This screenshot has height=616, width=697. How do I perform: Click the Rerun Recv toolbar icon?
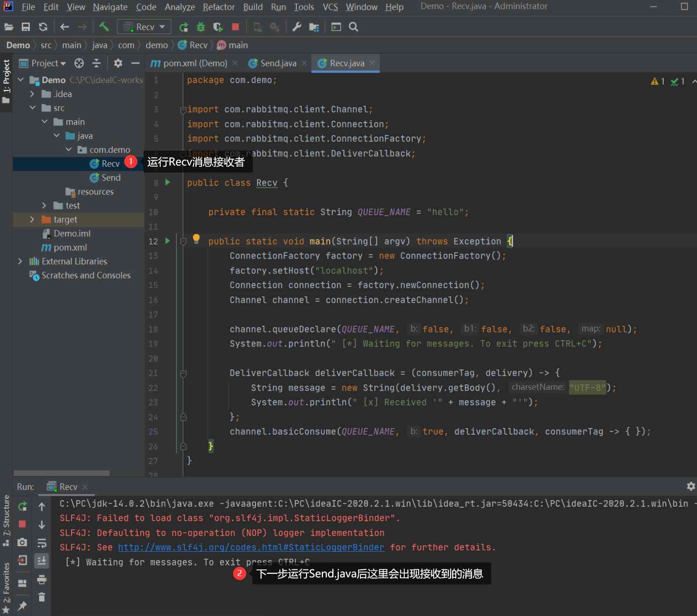(183, 27)
